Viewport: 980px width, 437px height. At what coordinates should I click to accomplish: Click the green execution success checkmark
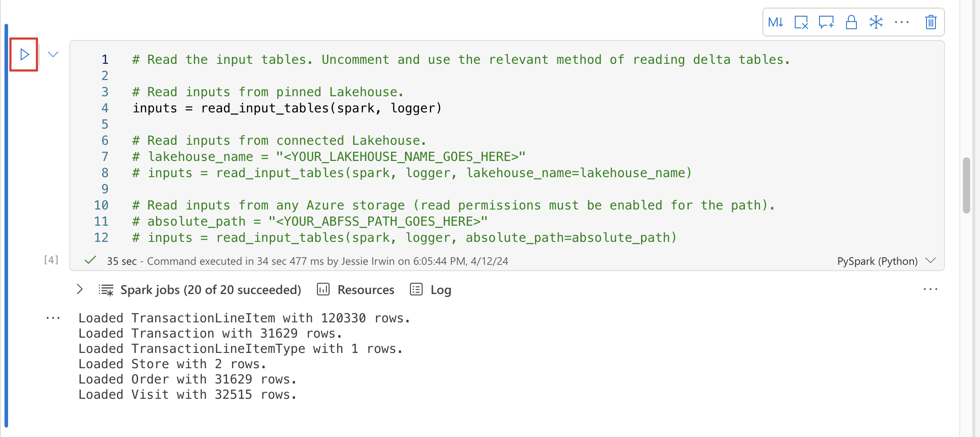(x=90, y=260)
